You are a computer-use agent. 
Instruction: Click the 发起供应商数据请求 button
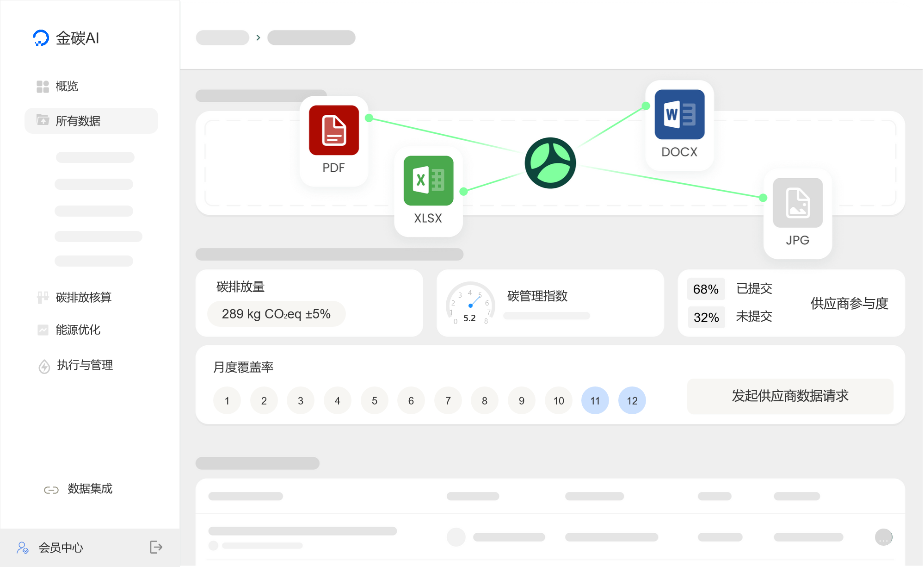(x=789, y=396)
